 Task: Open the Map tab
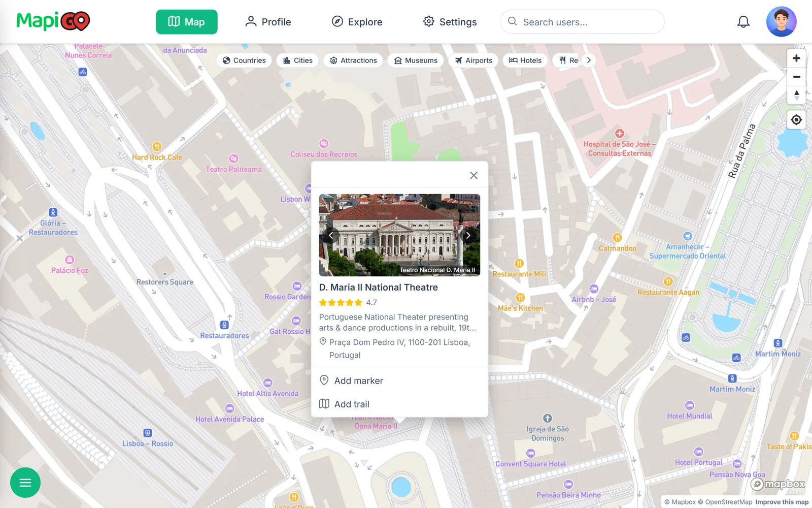[x=186, y=22]
